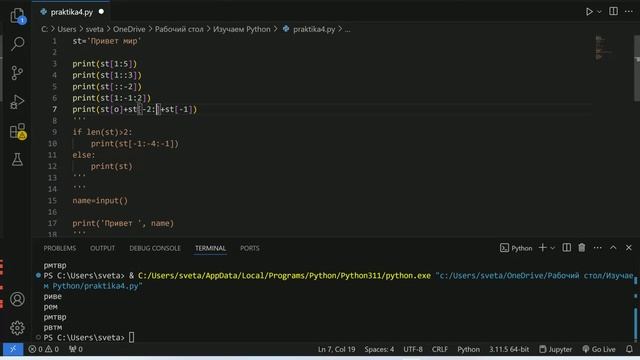The width and height of the screenshot is (640, 360).
Task: Click the sveta breadcrumb
Action: pyautogui.click(x=94, y=29)
